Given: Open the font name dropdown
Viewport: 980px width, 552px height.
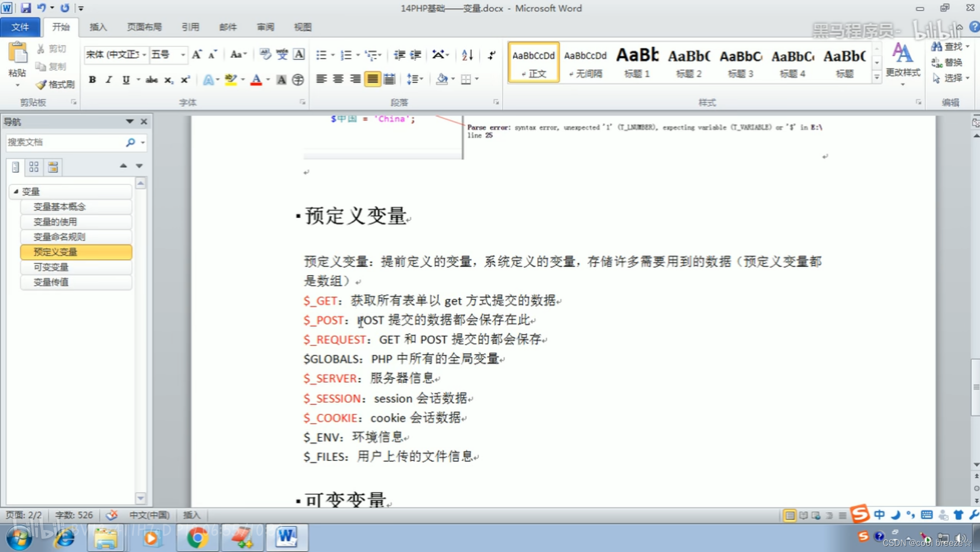Looking at the screenshot, I should pyautogui.click(x=144, y=55).
